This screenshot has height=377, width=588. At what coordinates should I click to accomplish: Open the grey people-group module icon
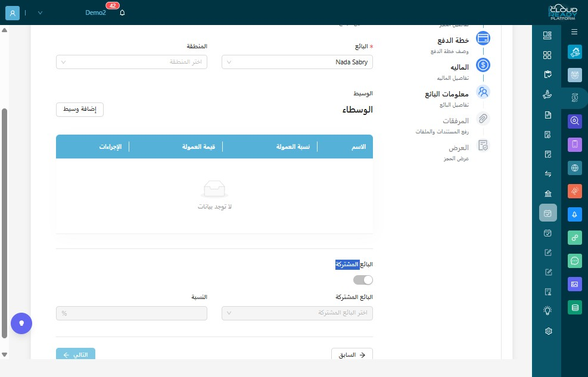coord(574,75)
